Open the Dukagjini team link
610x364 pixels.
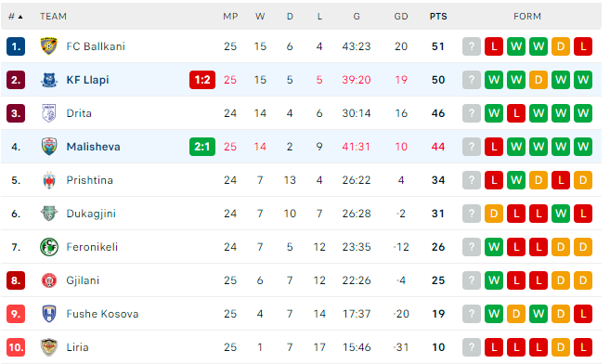(x=91, y=214)
